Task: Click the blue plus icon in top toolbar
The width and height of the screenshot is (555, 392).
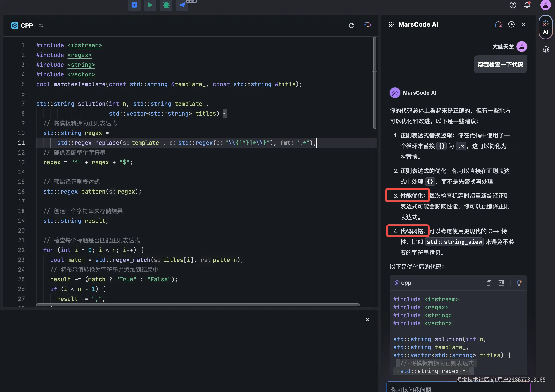Action: pyautogui.click(x=134, y=5)
